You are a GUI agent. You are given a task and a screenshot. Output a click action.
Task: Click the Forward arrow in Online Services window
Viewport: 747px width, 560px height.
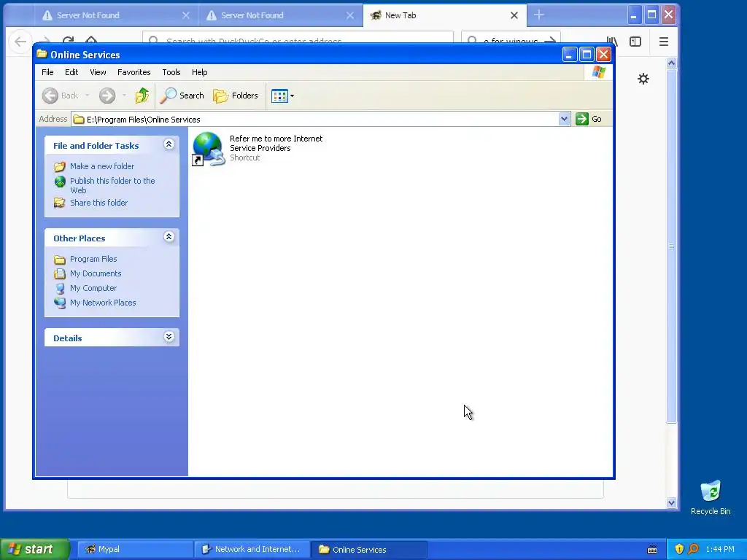pyautogui.click(x=107, y=96)
